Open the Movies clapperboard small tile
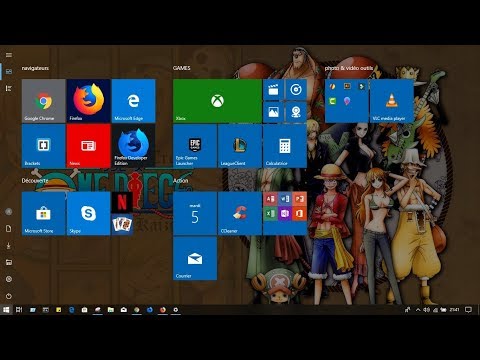480x360 pixels. [x=273, y=90]
